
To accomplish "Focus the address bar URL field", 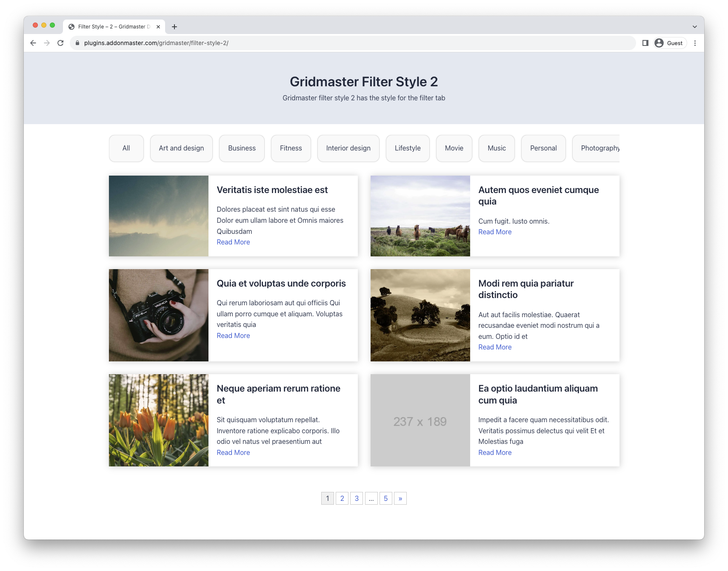I will [x=353, y=43].
